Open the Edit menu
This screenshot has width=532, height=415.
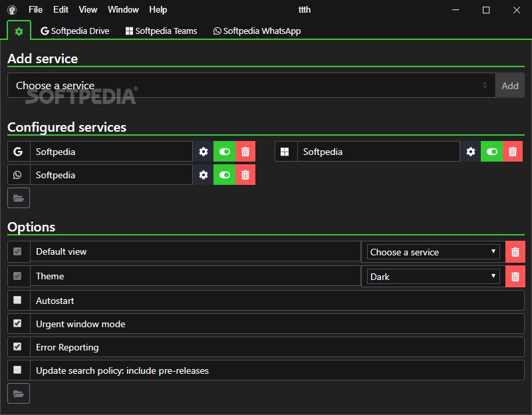click(x=61, y=9)
